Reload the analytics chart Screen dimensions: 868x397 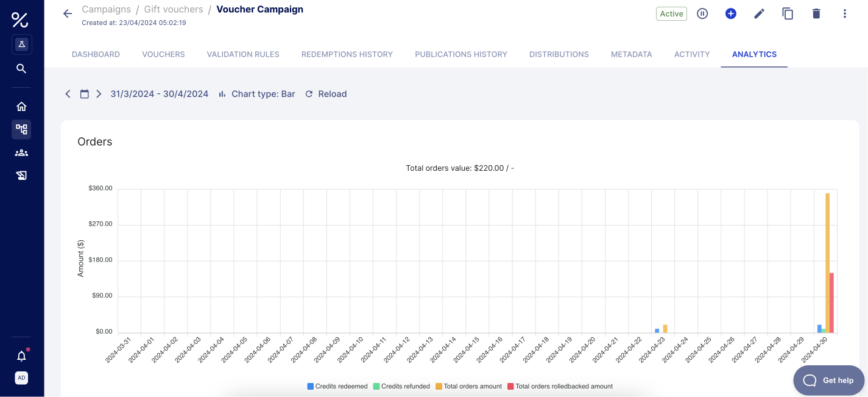pos(326,94)
